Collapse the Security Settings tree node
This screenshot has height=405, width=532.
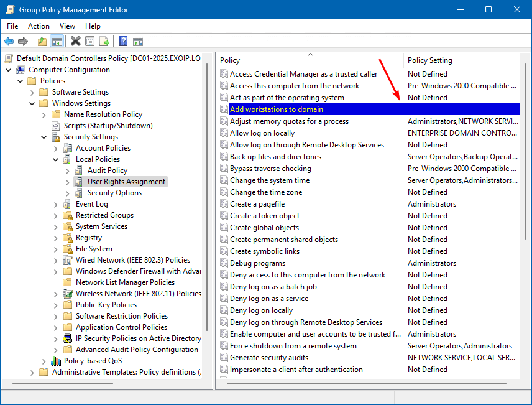coord(44,137)
